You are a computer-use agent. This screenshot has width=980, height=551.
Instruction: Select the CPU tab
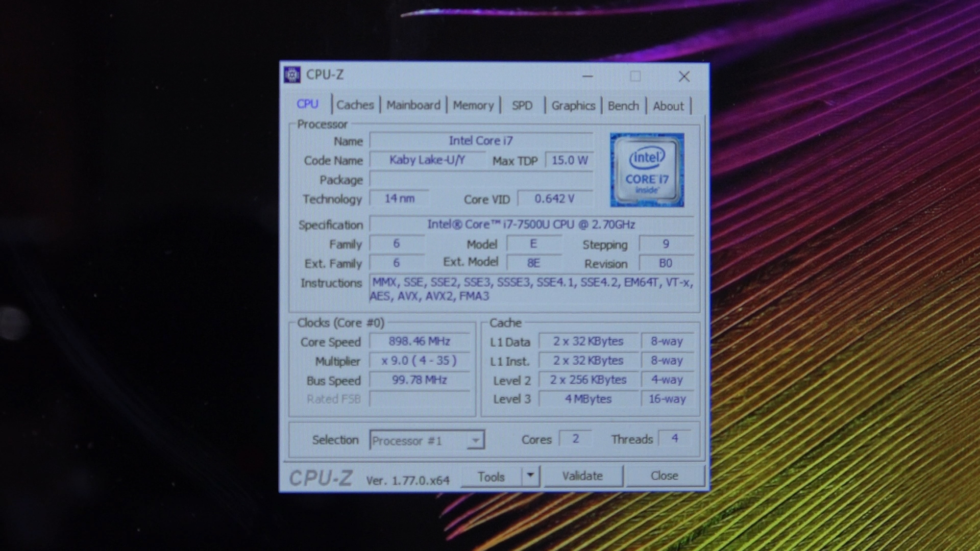308,104
